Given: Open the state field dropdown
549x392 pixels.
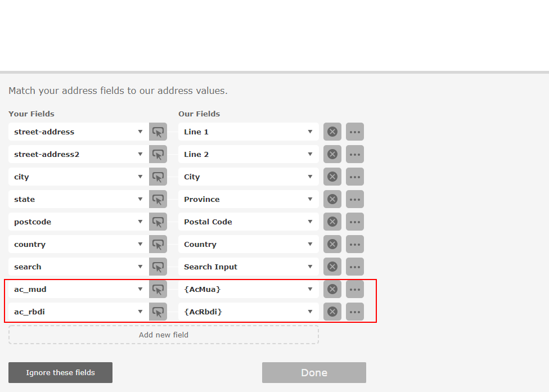Looking at the screenshot, I should pos(79,200).
